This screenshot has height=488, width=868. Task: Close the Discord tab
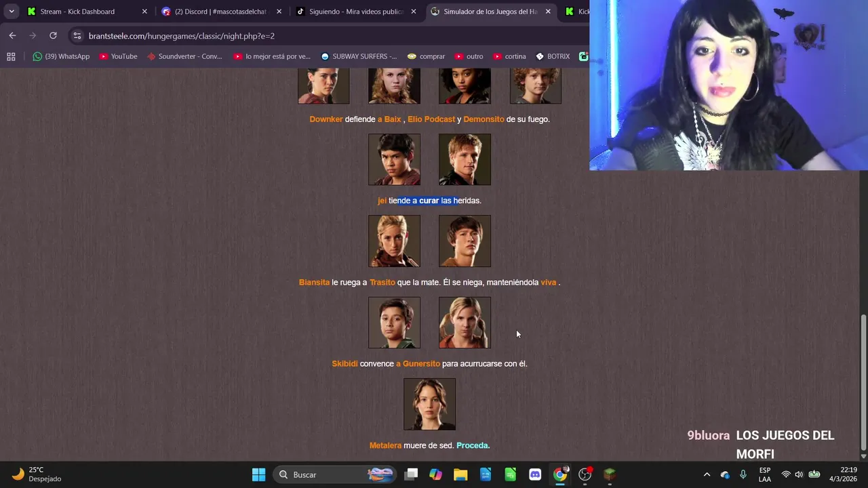279,12
